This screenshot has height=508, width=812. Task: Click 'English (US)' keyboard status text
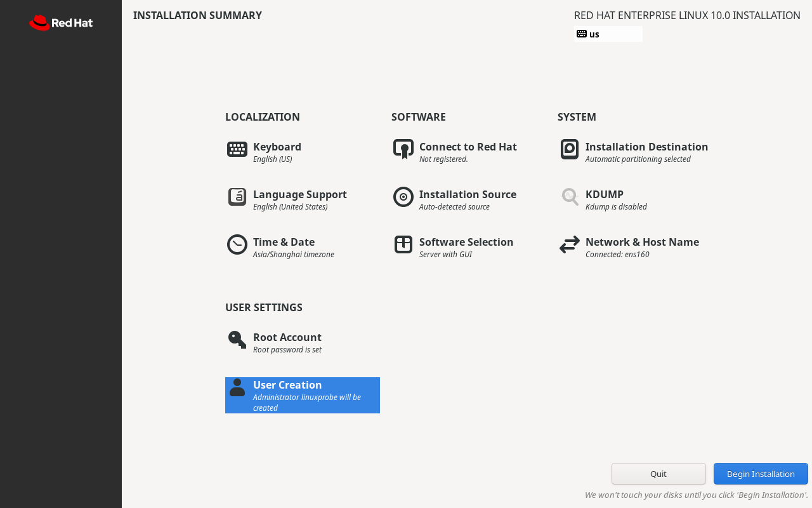273,159
